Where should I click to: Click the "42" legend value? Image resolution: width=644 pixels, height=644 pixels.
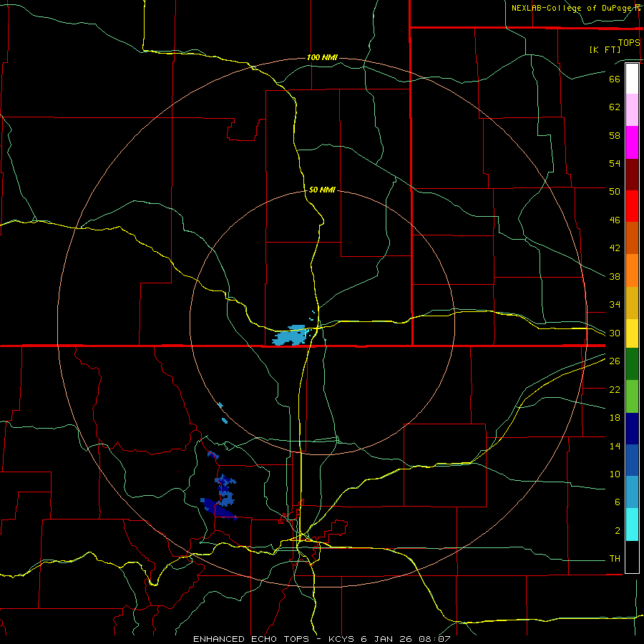point(615,248)
